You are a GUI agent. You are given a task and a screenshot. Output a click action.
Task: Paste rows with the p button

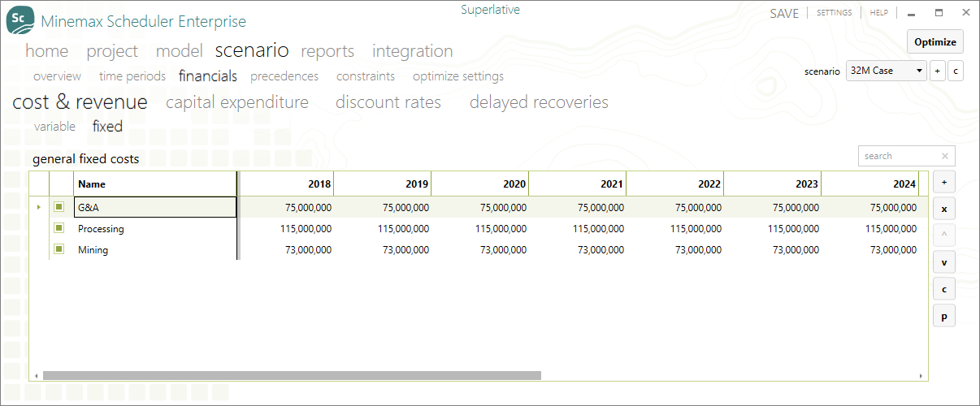point(944,317)
